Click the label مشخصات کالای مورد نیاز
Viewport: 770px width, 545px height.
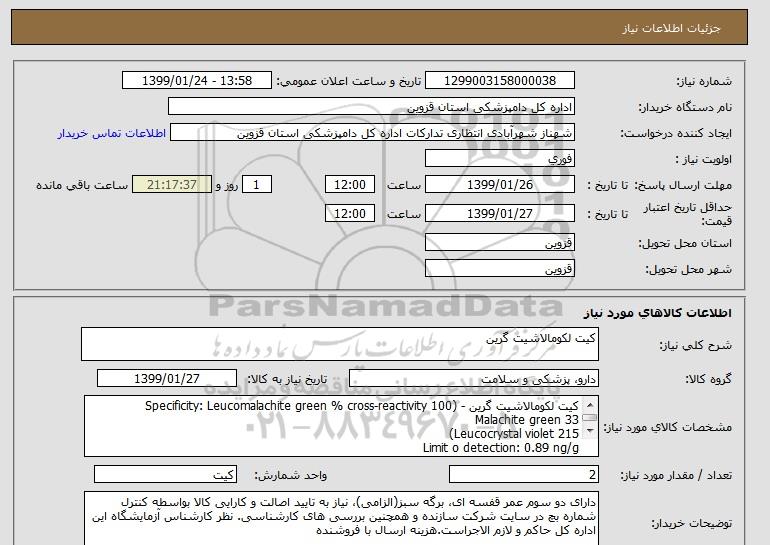667,427
